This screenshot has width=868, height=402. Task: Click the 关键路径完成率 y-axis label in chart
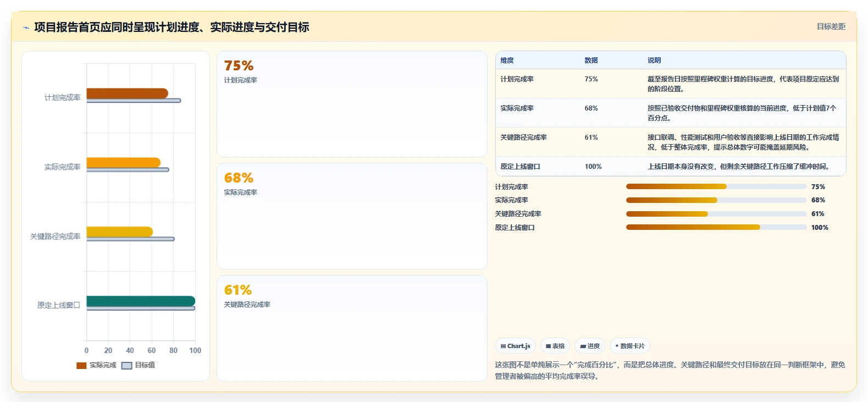point(55,236)
